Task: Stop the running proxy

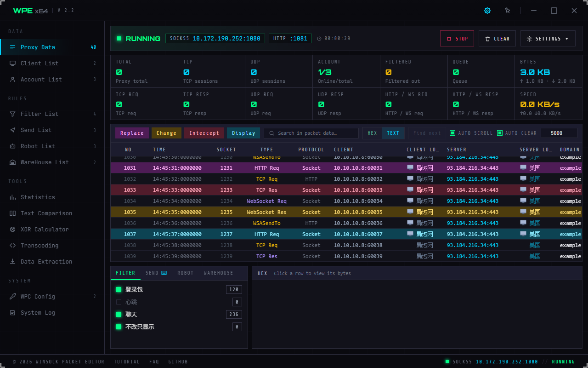Action: [x=457, y=39]
